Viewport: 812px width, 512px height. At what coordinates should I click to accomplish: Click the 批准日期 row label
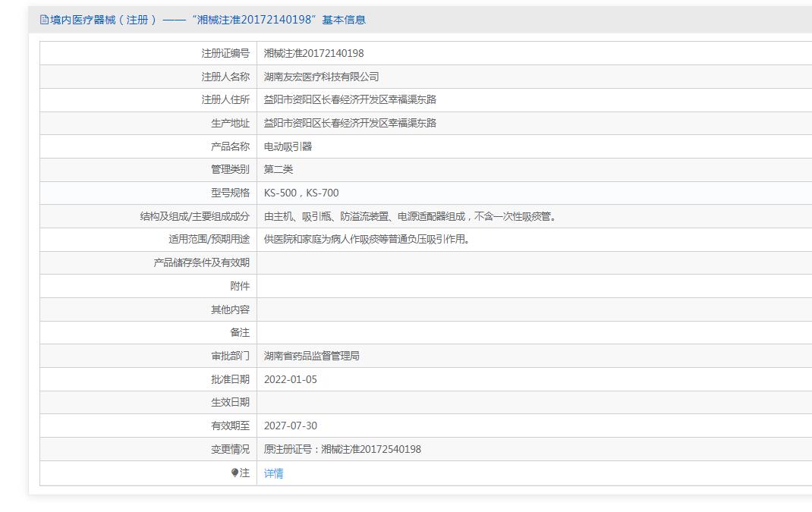pyautogui.click(x=230, y=379)
